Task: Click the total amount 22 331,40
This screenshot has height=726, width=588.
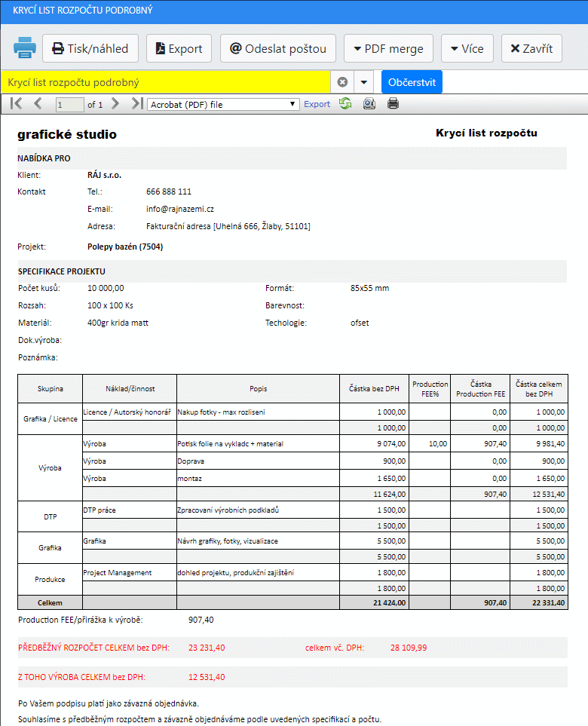Action: (548, 603)
